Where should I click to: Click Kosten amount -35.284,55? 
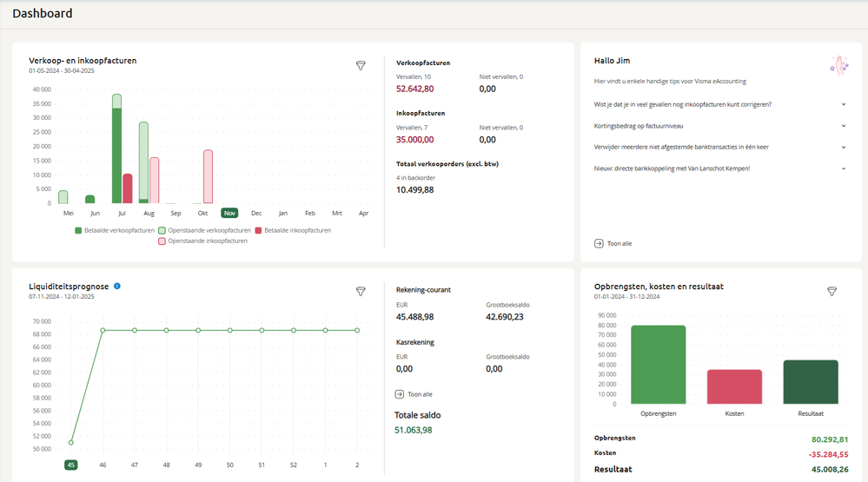[828, 454]
